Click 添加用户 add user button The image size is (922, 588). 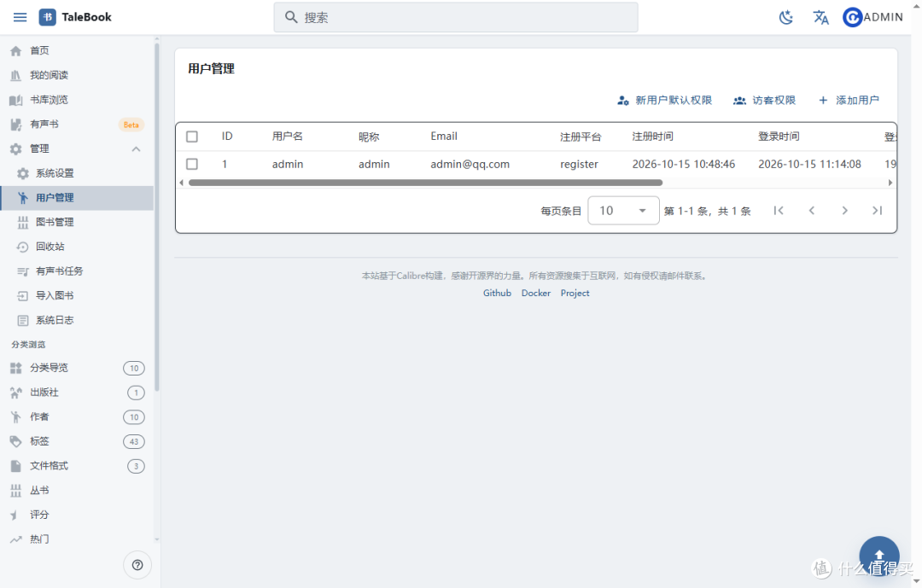tap(849, 101)
